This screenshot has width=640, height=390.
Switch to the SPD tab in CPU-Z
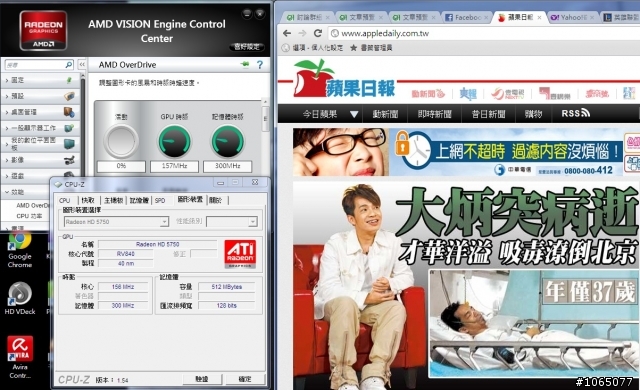[160, 200]
